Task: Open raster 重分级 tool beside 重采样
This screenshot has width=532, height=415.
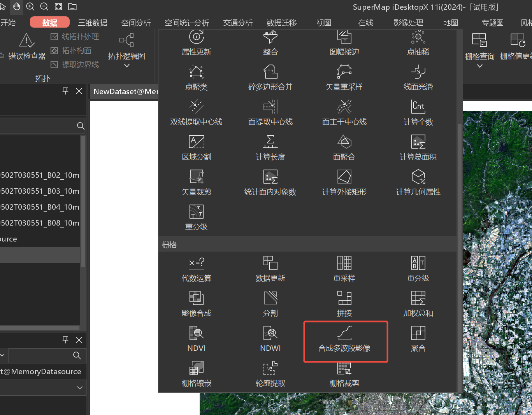Action: [418, 270]
